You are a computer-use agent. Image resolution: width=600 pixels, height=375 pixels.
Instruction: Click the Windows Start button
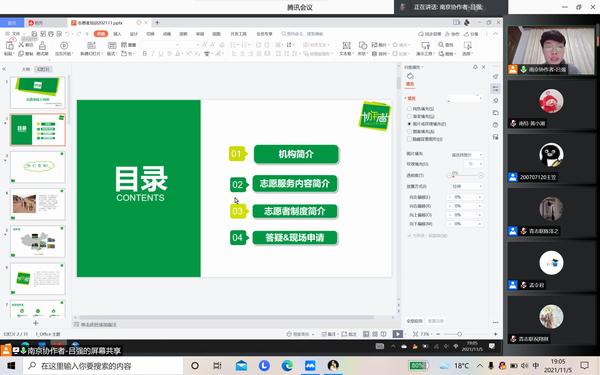(x=11, y=366)
